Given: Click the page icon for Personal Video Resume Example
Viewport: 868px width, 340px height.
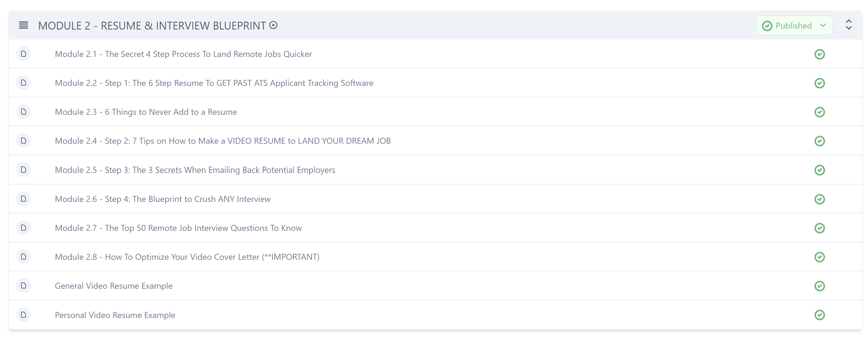Looking at the screenshot, I should (x=24, y=315).
